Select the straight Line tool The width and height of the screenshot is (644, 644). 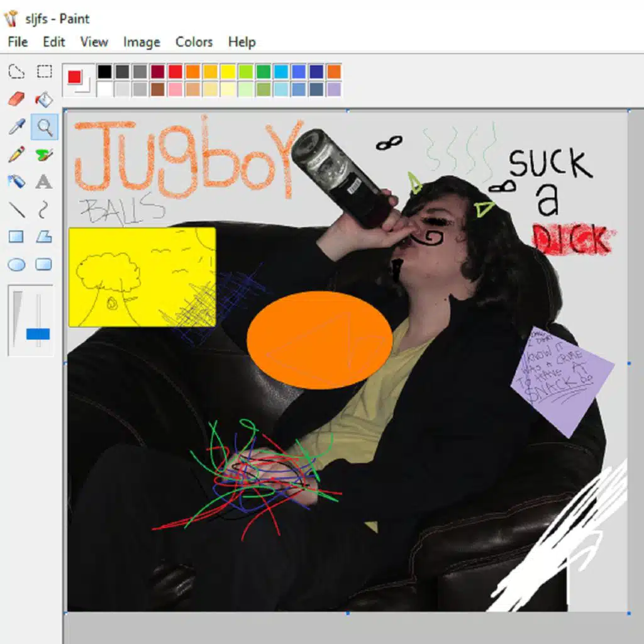(16, 209)
